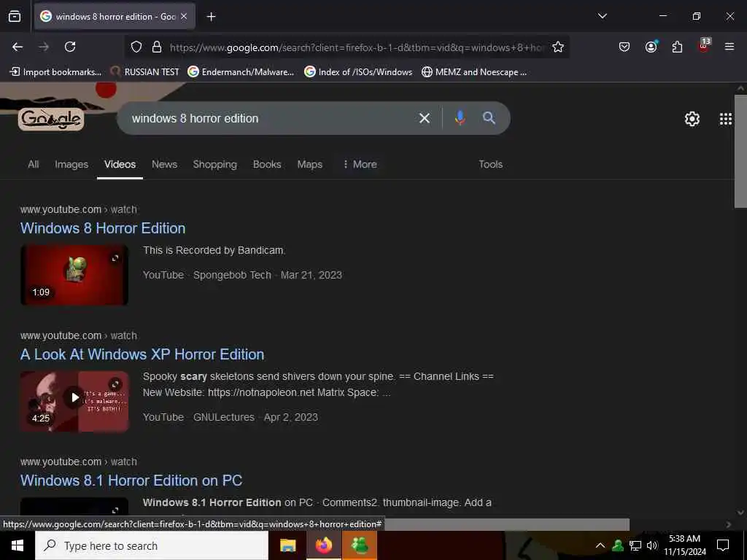Screen dimensions: 747x560
Task: Expand preview on 1:09 thumbnail
Action: [x=115, y=258]
